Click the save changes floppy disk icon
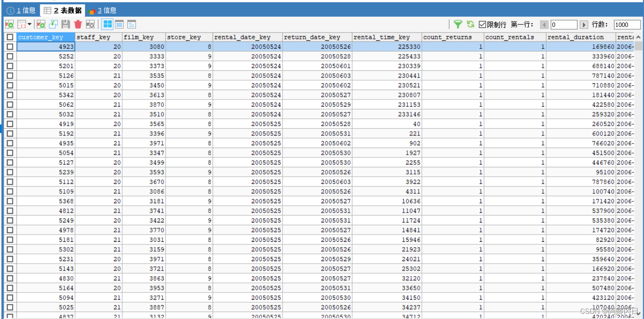 coord(66,24)
